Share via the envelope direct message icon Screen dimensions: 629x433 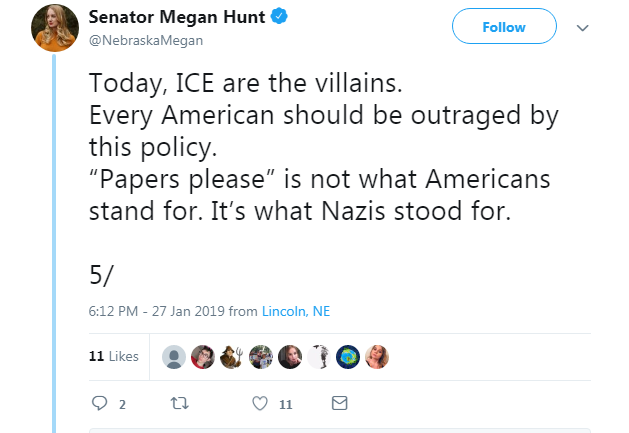click(339, 404)
